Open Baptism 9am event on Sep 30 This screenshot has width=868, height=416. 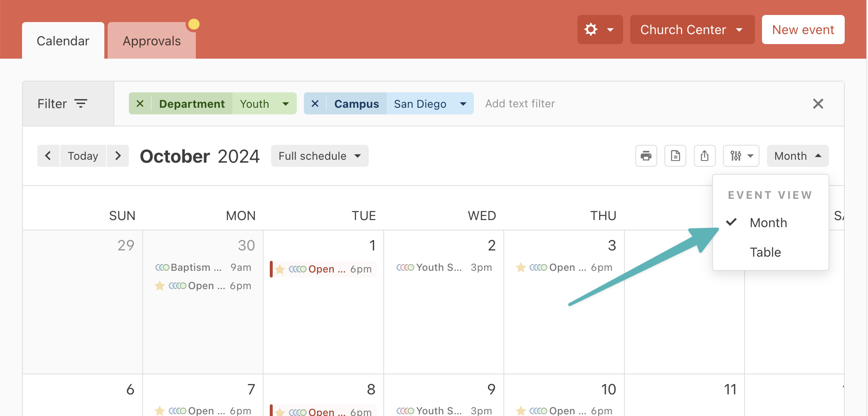click(203, 267)
